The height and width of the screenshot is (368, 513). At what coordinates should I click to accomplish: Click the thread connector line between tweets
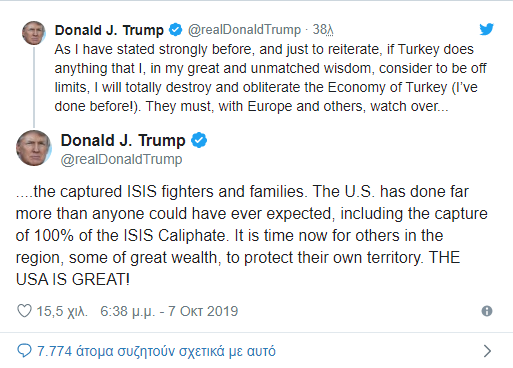pos(34,87)
